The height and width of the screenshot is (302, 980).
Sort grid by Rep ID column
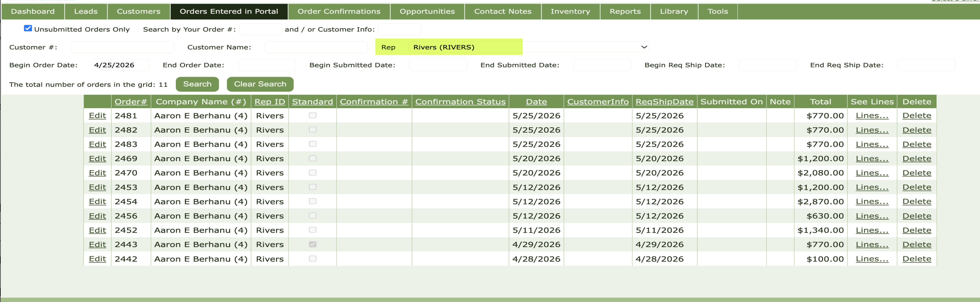click(269, 102)
